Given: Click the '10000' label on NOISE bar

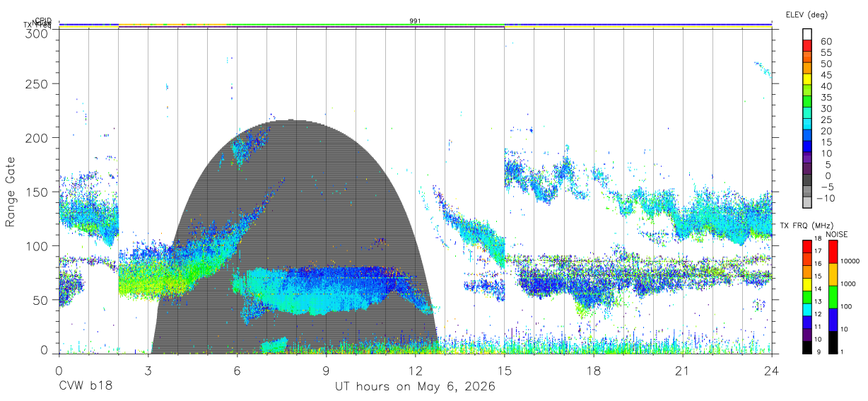Looking at the screenshot, I should tap(850, 262).
